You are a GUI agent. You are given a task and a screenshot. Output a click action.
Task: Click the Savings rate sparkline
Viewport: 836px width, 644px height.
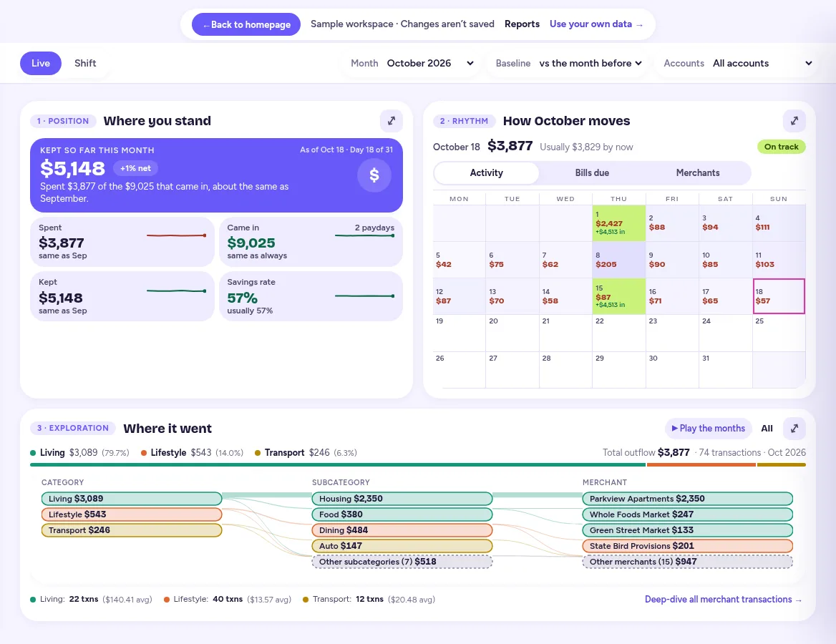coord(365,296)
